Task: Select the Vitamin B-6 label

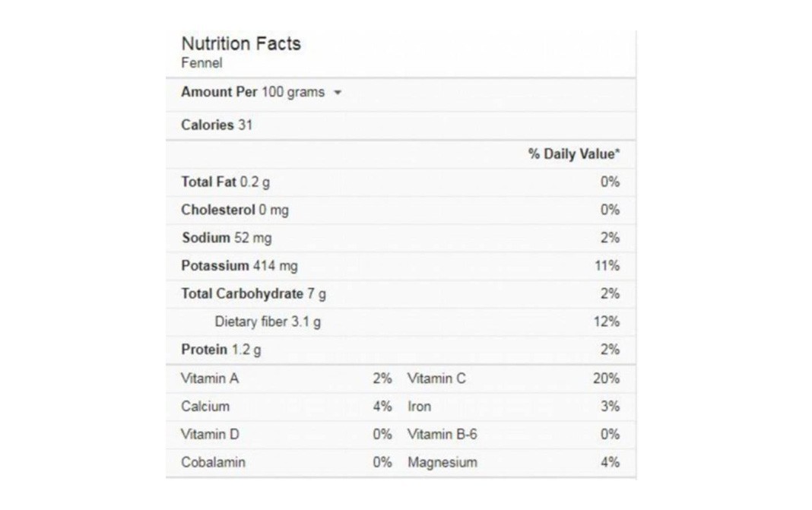Action: click(442, 435)
